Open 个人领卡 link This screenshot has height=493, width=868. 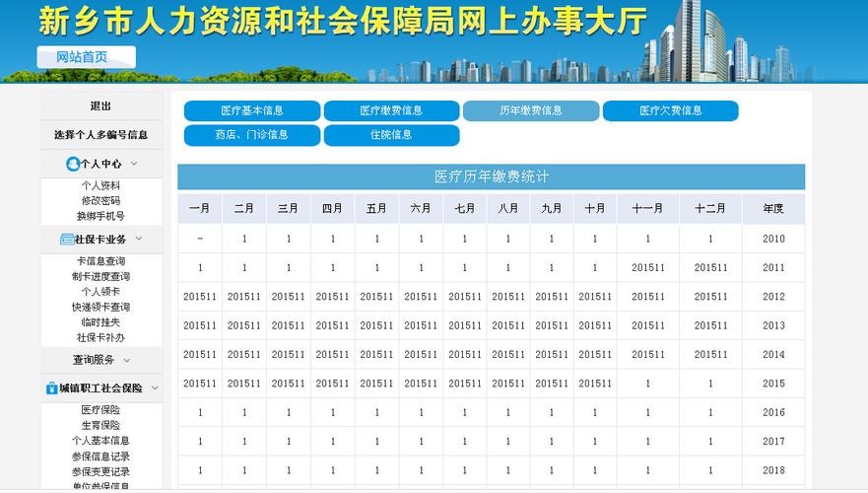100,292
